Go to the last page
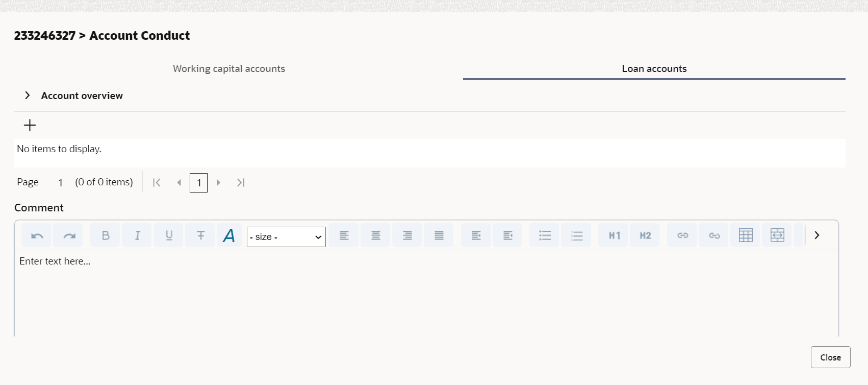Viewport: 868px width, 385px height. click(241, 182)
